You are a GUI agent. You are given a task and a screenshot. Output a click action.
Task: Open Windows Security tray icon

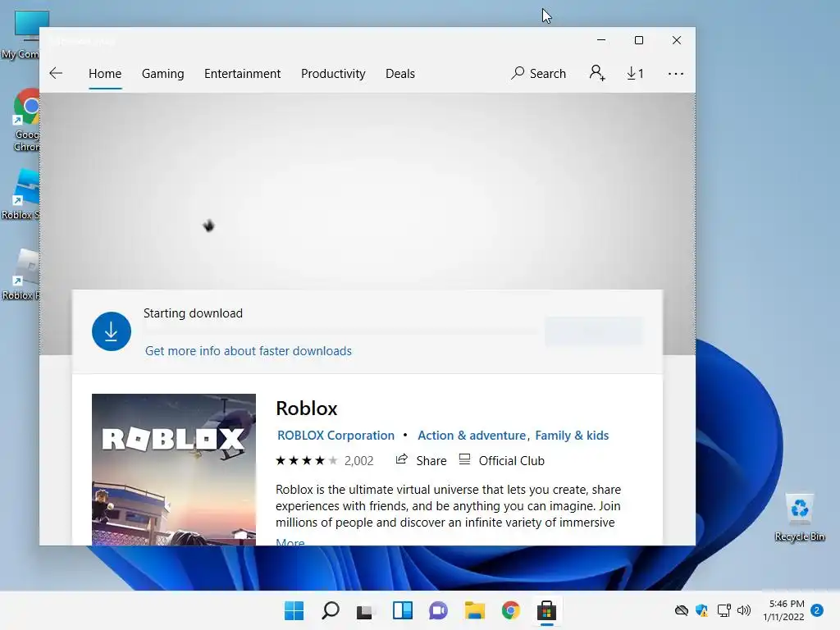coord(702,610)
